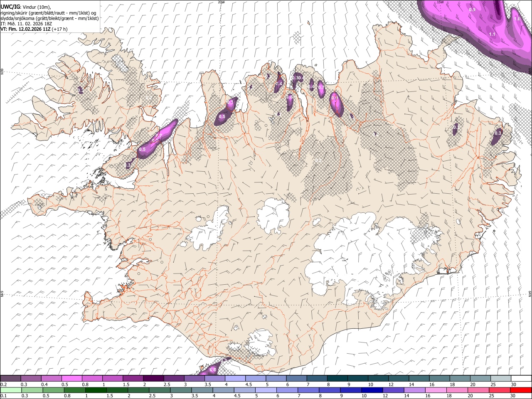Click the '0.1' label in lower legend row
The width and height of the screenshot is (532, 399).
pos(3,396)
